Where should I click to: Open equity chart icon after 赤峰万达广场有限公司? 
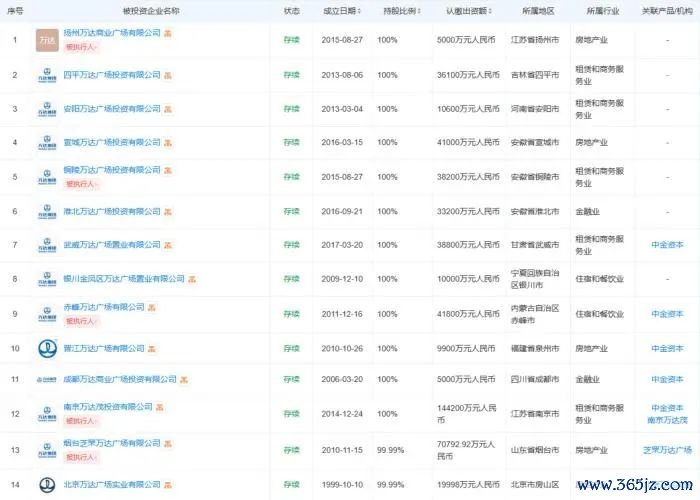152,307
